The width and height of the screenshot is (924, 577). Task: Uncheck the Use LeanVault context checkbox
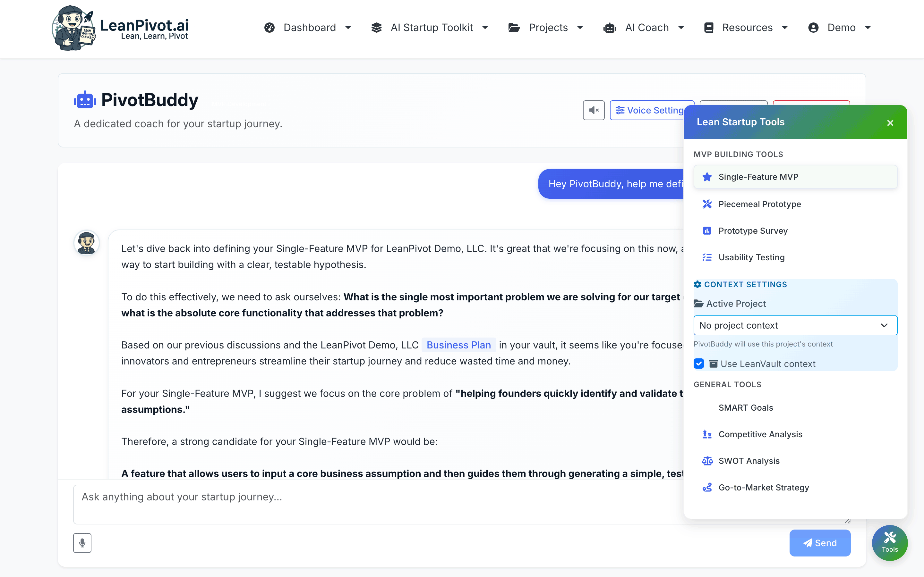699,363
